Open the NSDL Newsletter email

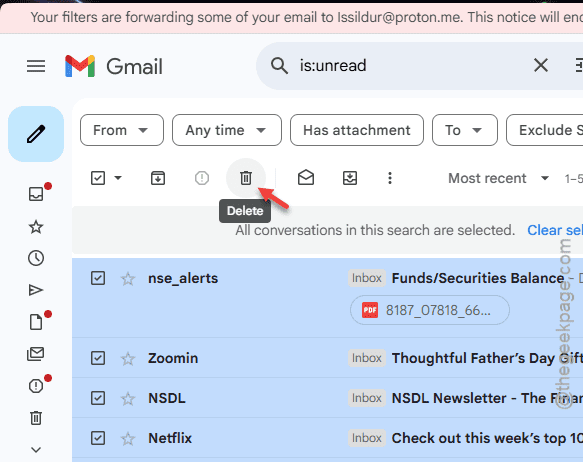[x=487, y=398]
